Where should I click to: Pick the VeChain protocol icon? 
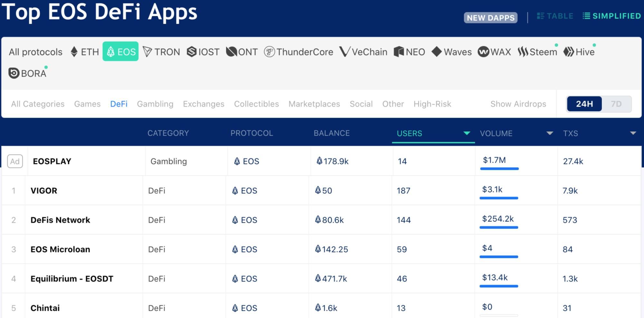pos(345,52)
